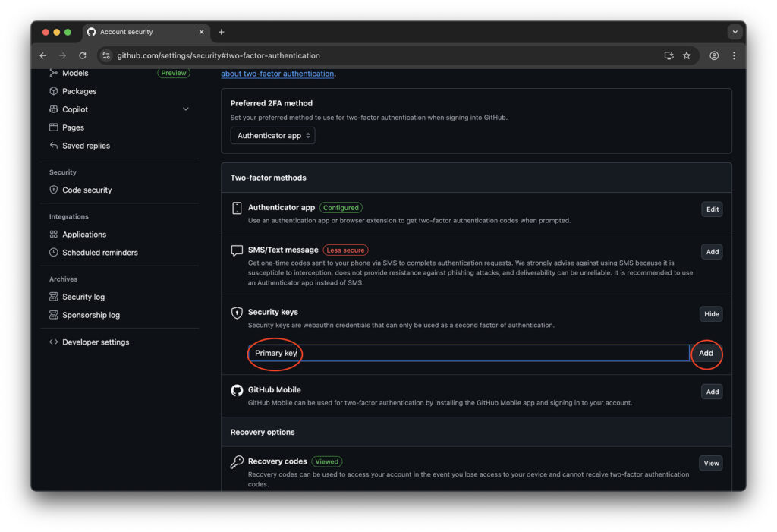View the Recovery codes
Viewport: 777px width, 532px height.
click(x=711, y=464)
